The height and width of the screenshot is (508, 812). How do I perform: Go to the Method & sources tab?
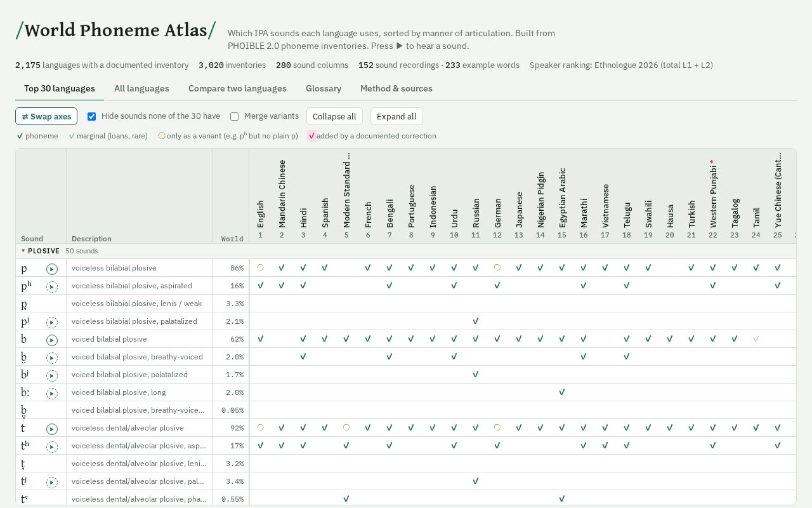[x=396, y=88]
